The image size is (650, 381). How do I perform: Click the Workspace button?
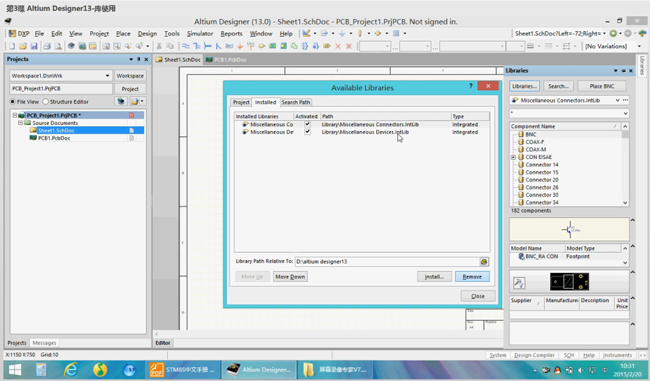coord(130,76)
